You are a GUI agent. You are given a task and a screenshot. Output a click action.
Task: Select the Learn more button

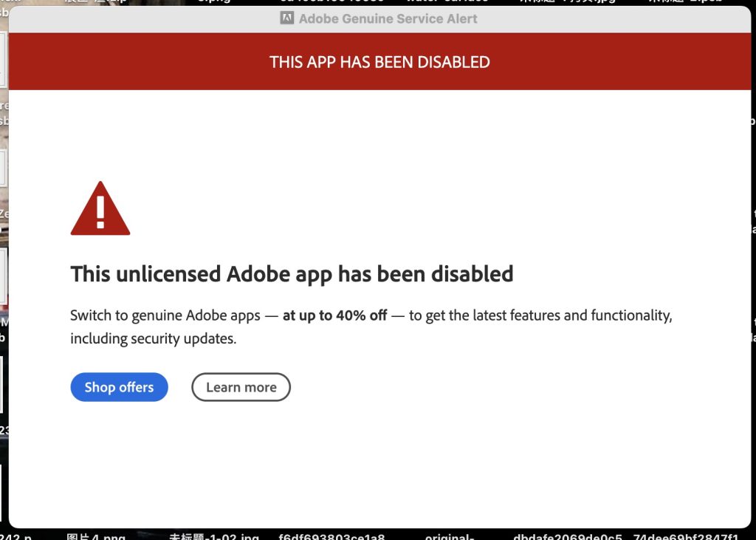pos(241,387)
